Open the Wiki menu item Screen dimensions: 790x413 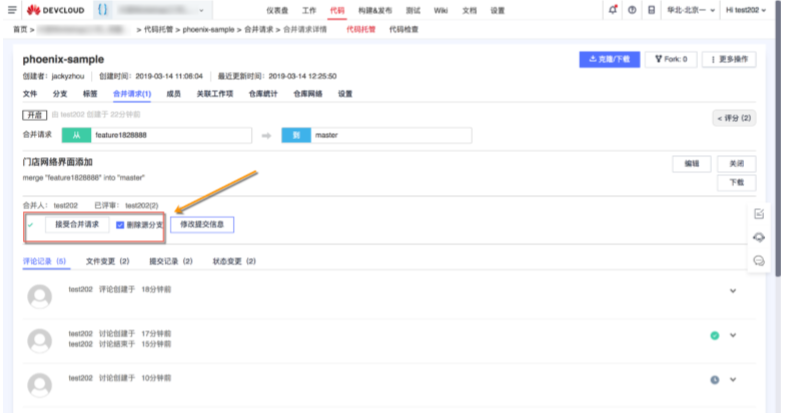click(x=441, y=10)
